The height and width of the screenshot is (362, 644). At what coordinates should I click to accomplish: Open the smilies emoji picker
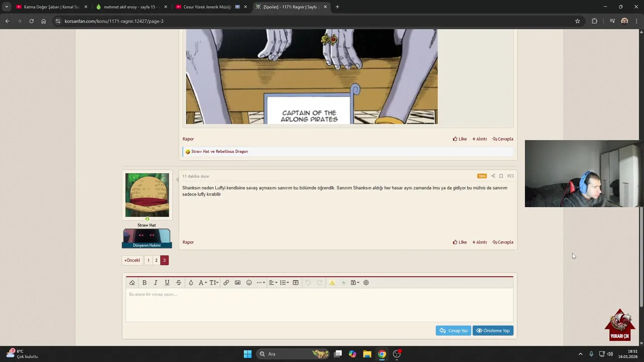click(249, 283)
